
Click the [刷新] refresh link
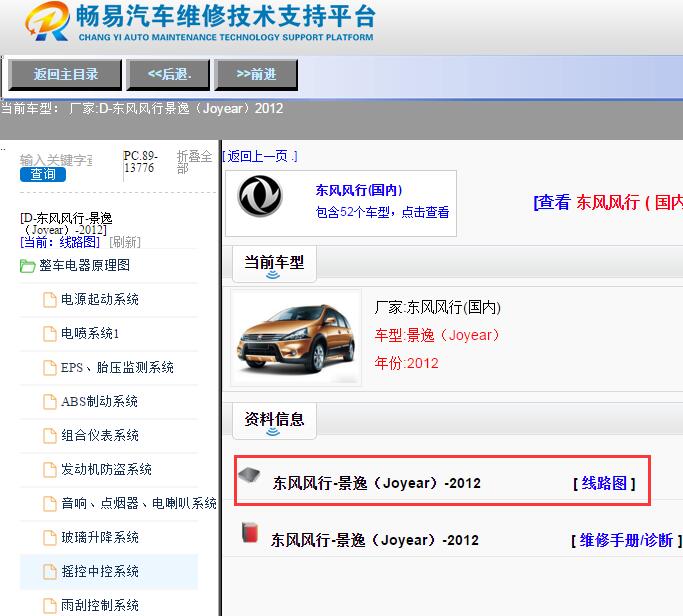125,242
